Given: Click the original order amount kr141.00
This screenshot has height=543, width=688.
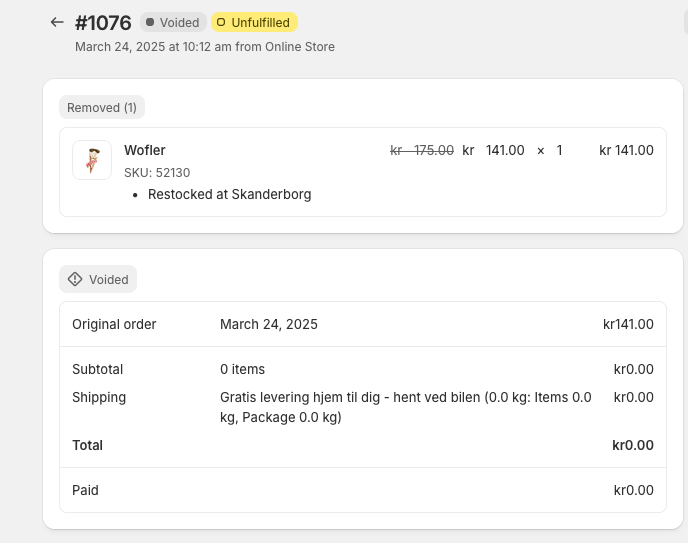Looking at the screenshot, I should pyautogui.click(x=628, y=324).
